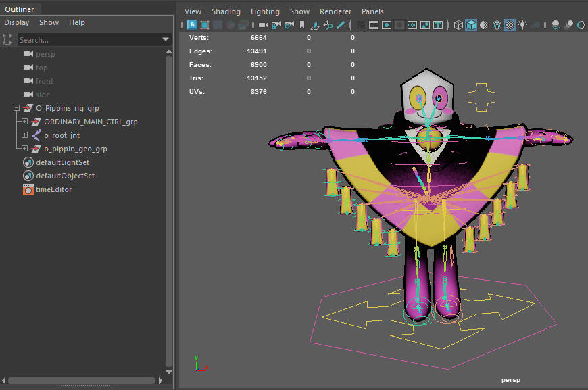Screen dimensions: 588x390
Task: Select the Outliner tab title
Action: 20,9
